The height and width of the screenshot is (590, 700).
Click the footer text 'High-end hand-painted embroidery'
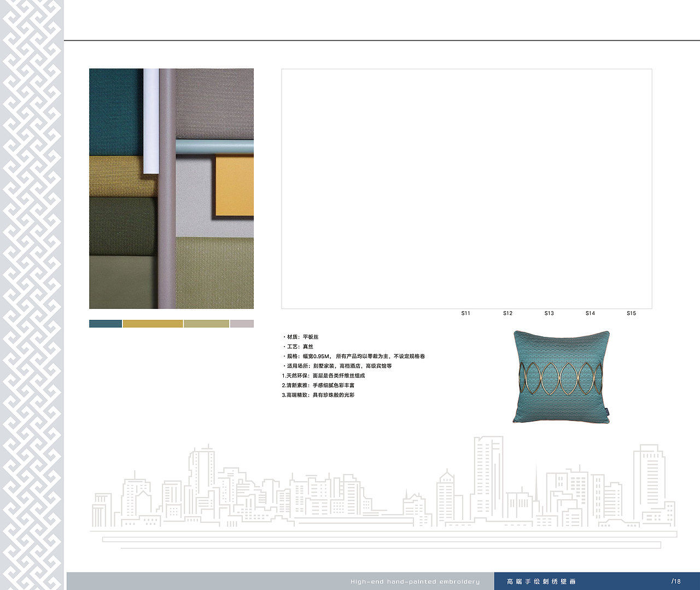415,582
